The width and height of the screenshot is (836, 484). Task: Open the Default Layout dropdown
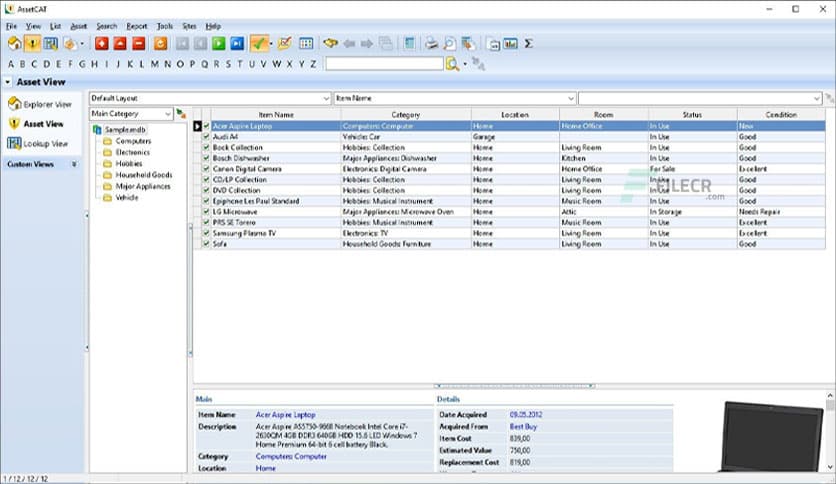[325, 99]
